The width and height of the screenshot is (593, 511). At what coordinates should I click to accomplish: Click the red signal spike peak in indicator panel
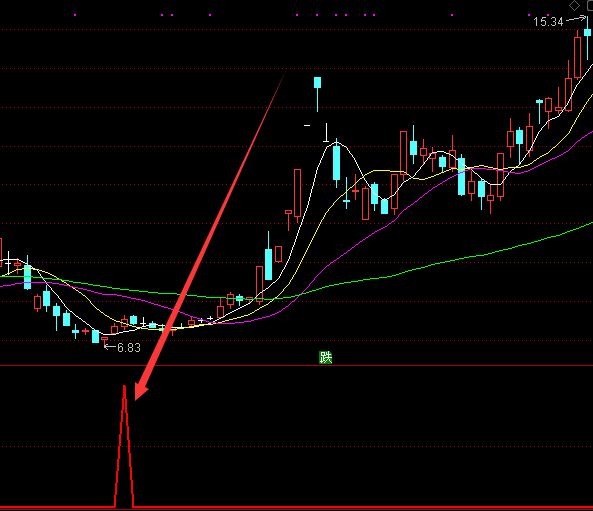(124, 387)
